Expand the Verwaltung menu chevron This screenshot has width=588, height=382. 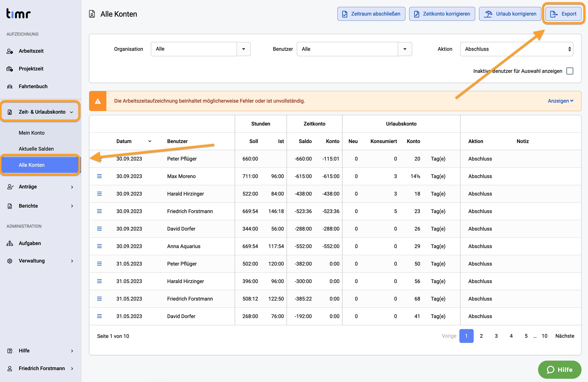[72, 261]
